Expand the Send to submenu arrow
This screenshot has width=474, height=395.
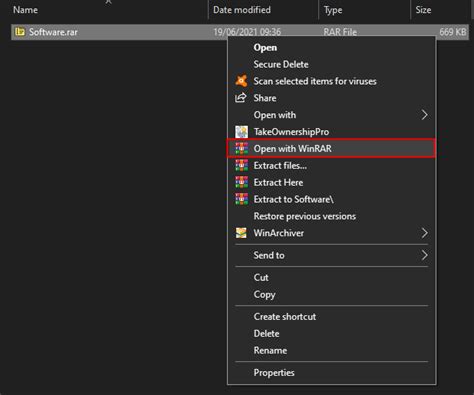pyautogui.click(x=424, y=255)
